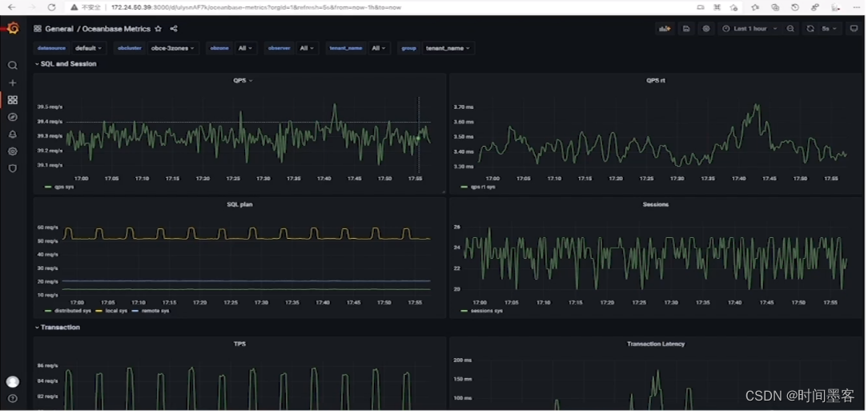
Task: Share the dashboard via share icon
Action: (174, 29)
